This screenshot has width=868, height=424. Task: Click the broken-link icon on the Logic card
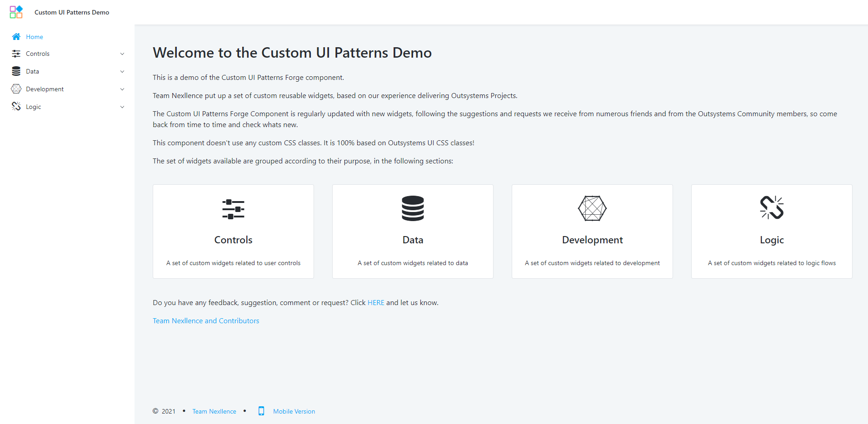click(771, 208)
